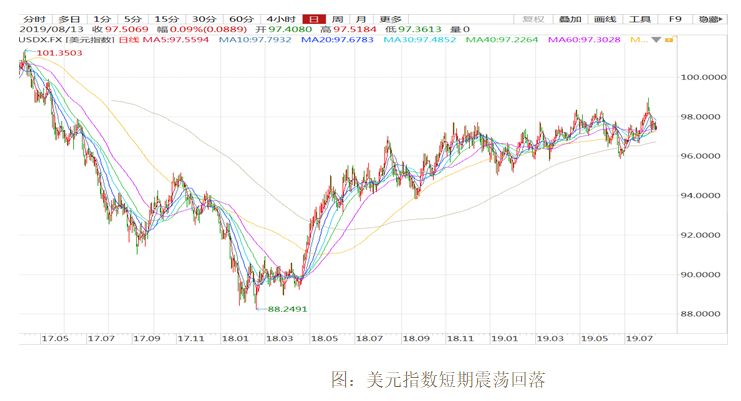Image resolution: width=741 pixels, height=401 pixels.
Task: Choose the 1分 one-minute period
Action: (x=102, y=19)
